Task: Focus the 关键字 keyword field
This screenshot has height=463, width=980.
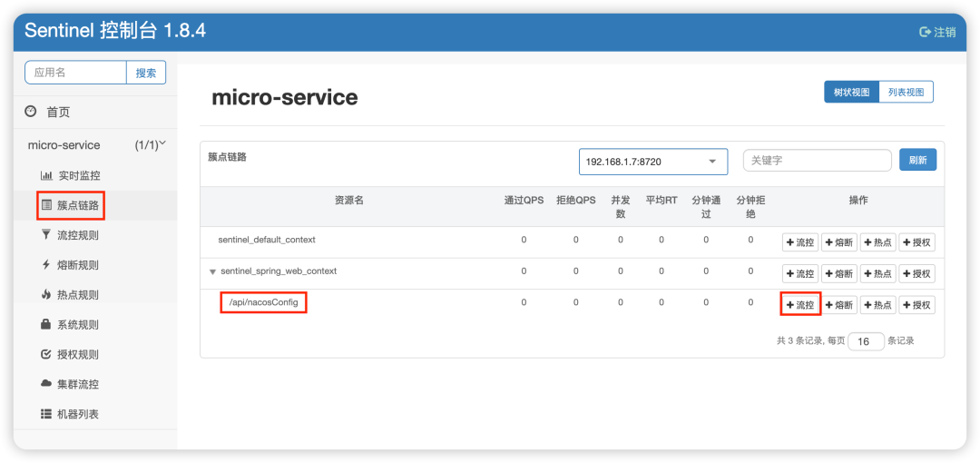Action: (817, 160)
